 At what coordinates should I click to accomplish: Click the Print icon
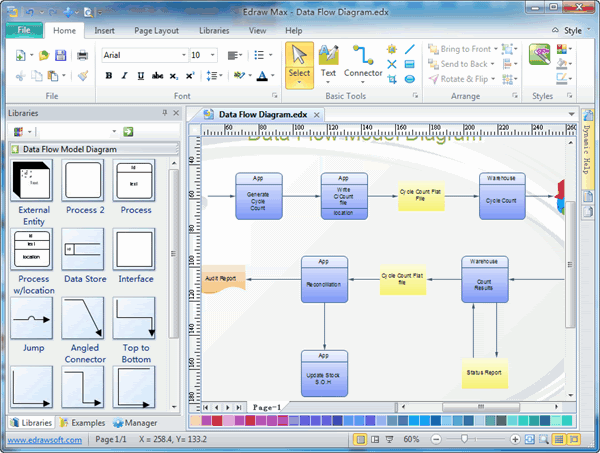[x=82, y=55]
